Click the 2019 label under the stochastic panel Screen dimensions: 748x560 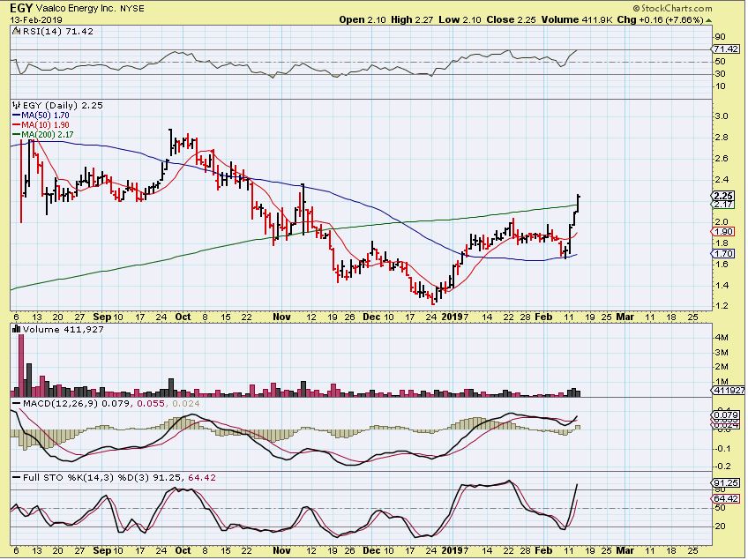tap(453, 550)
